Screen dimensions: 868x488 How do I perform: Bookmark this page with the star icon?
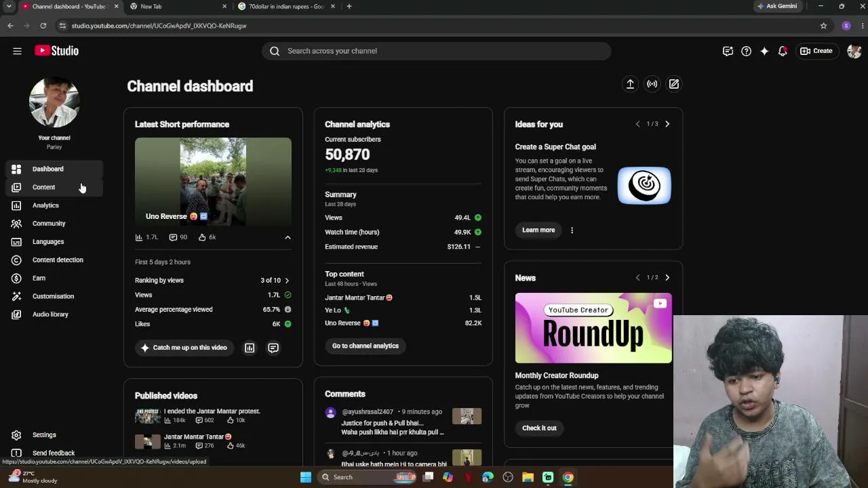coord(823,26)
